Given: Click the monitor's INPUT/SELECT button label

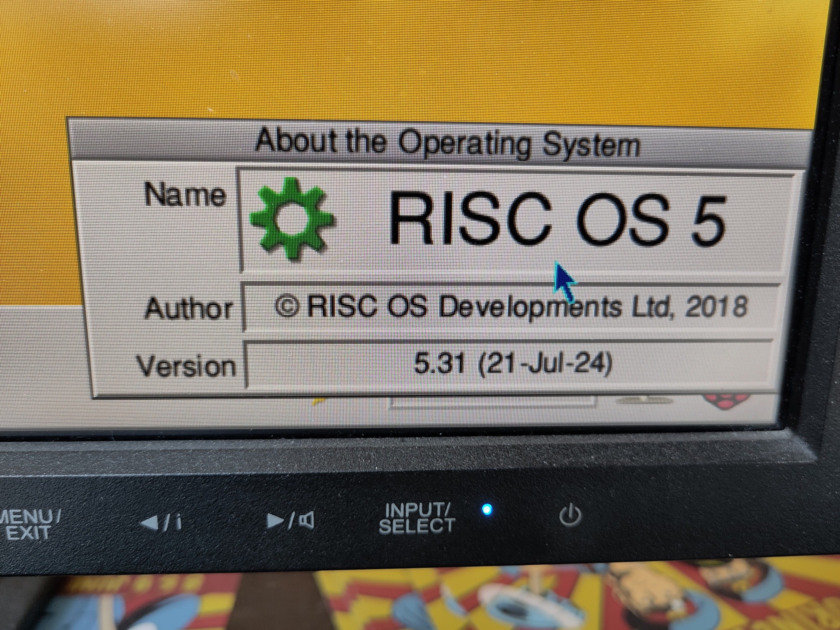Looking at the screenshot, I should point(417,518).
